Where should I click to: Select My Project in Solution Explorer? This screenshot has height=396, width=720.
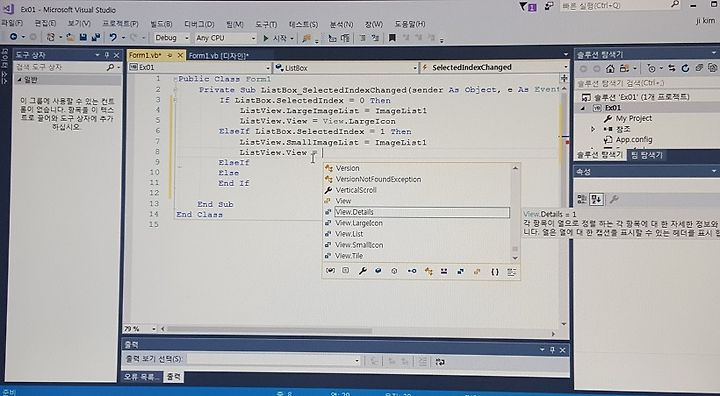click(x=634, y=119)
